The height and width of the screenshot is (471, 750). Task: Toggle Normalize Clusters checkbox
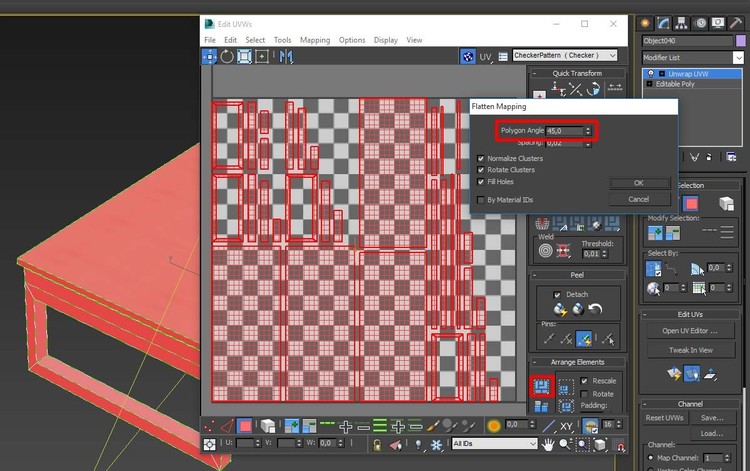[481, 158]
